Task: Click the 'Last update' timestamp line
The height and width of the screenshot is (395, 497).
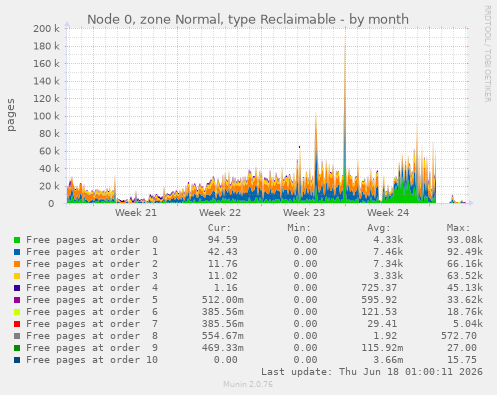Action: point(372,372)
